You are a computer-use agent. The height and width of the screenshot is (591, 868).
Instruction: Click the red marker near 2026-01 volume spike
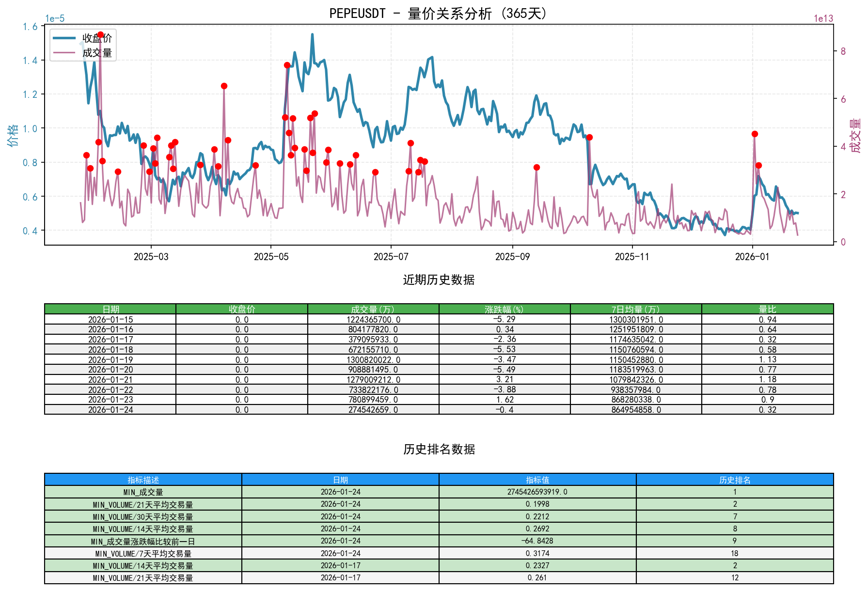754,134
